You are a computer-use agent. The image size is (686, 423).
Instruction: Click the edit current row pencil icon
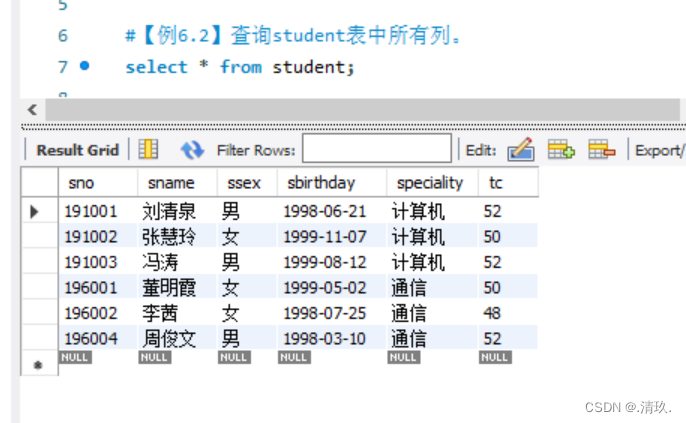point(521,150)
